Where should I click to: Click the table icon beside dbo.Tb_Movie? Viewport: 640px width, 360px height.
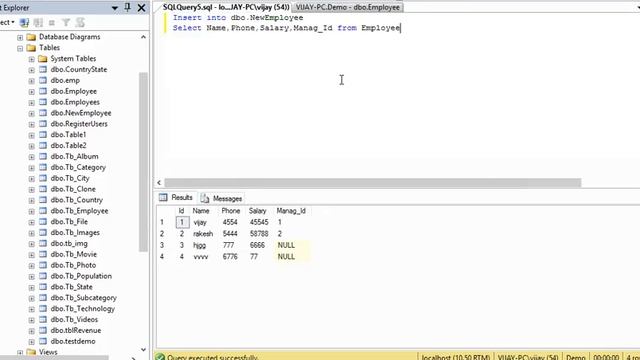[43, 254]
